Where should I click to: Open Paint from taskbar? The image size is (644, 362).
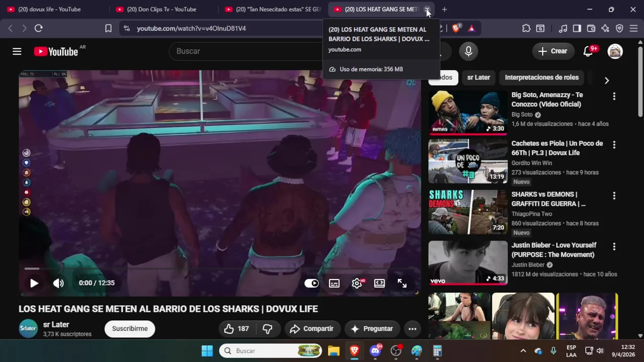[x=417, y=351]
